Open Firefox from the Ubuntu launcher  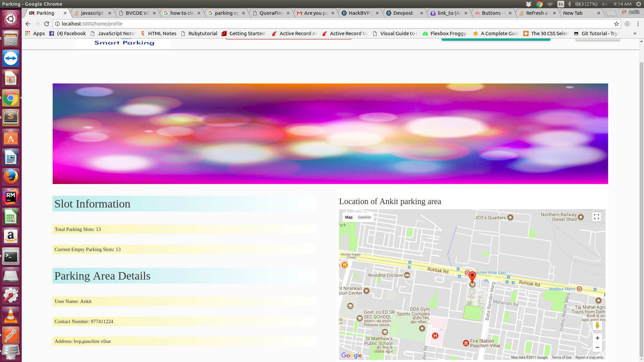(11, 177)
